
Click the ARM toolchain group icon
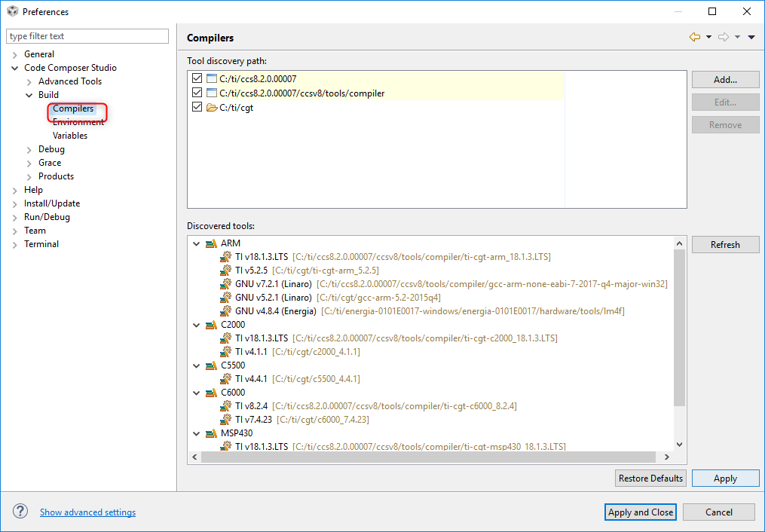(x=211, y=243)
